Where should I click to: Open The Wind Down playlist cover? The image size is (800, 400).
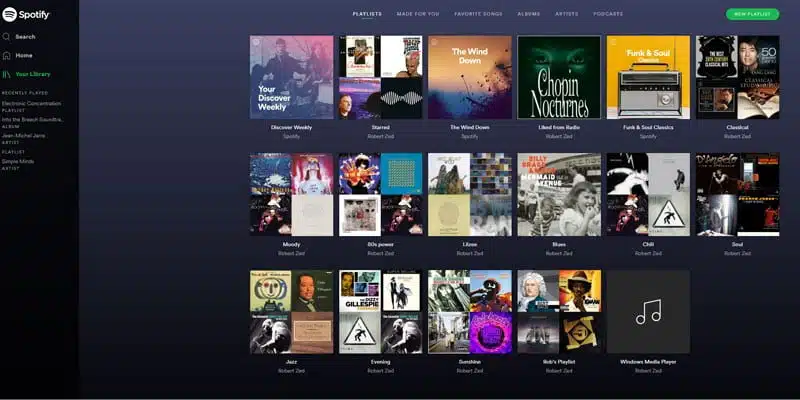[469, 77]
